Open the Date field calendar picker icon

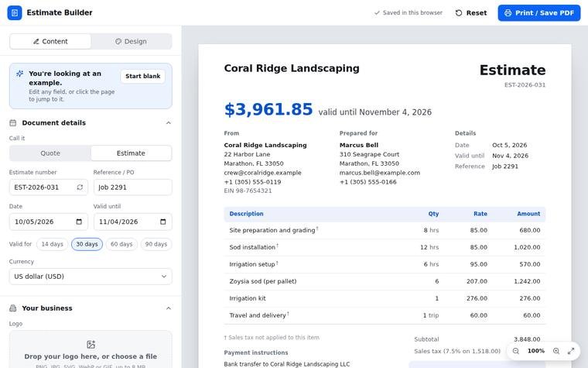[x=79, y=222]
